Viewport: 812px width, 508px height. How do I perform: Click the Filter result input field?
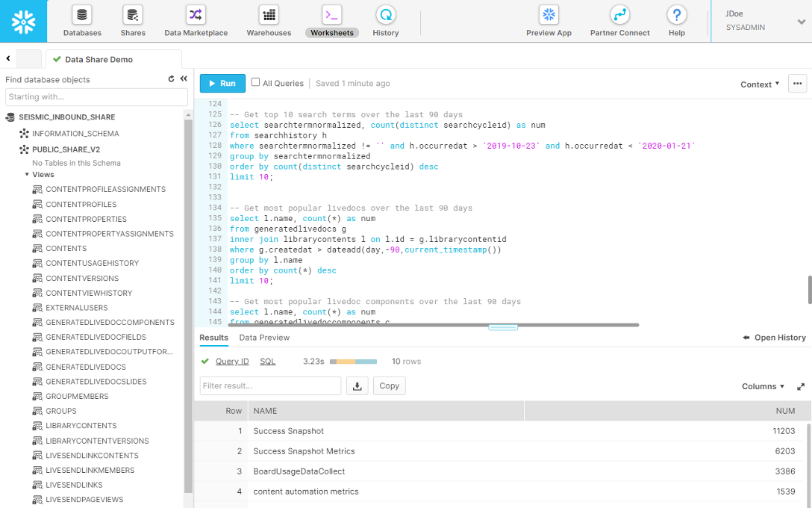click(x=270, y=385)
